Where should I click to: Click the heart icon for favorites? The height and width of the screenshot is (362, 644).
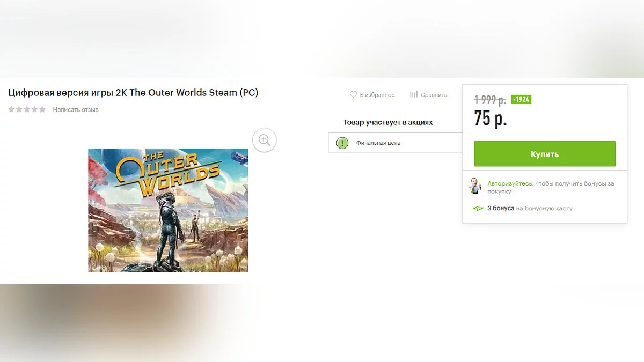(353, 95)
